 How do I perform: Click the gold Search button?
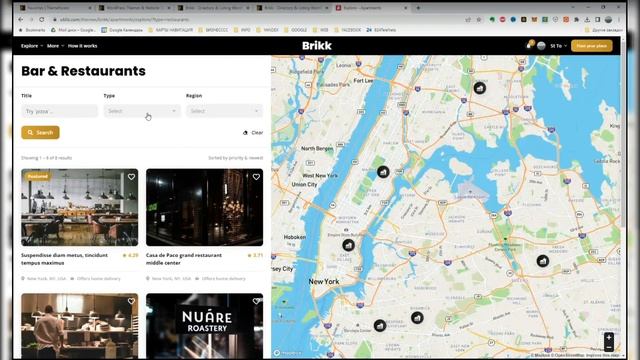(x=40, y=133)
